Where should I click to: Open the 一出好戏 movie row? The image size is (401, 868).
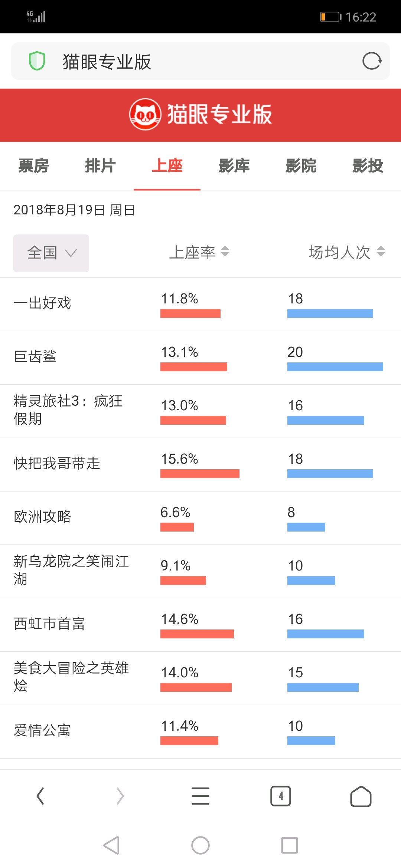click(x=200, y=305)
